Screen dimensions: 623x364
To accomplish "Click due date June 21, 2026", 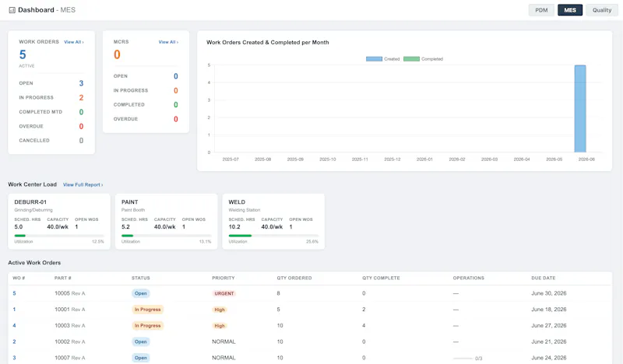I will (549, 341).
